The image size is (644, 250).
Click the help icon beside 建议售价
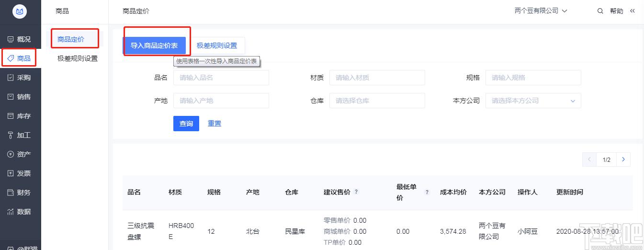[x=356, y=192]
